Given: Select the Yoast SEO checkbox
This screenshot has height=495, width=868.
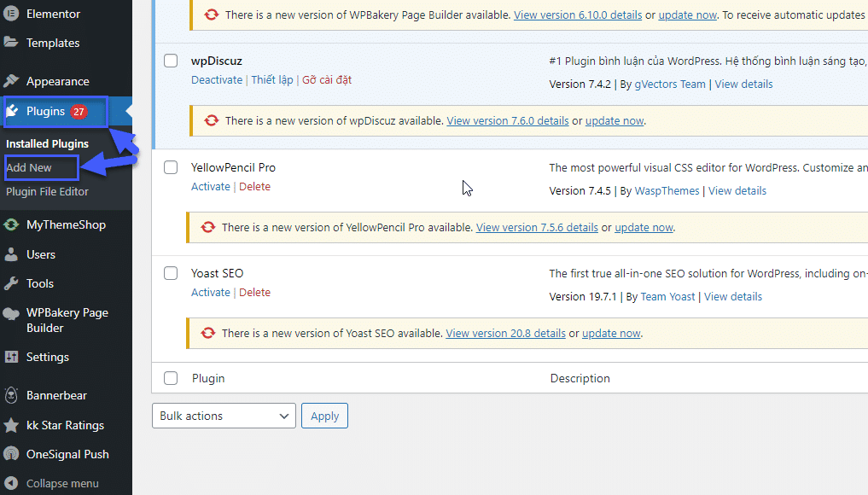Looking at the screenshot, I should [171, 273].
